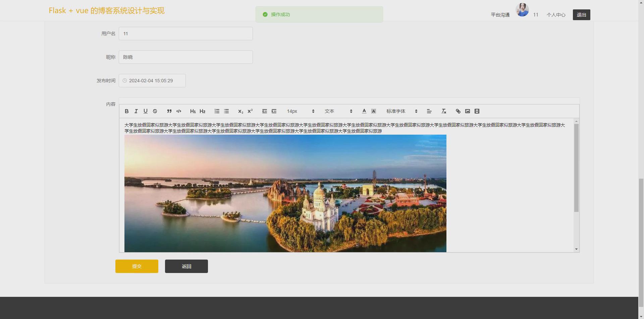Click the landscape image in editor
This screenshot has width=644, height=319.
(x=285, y=193)
